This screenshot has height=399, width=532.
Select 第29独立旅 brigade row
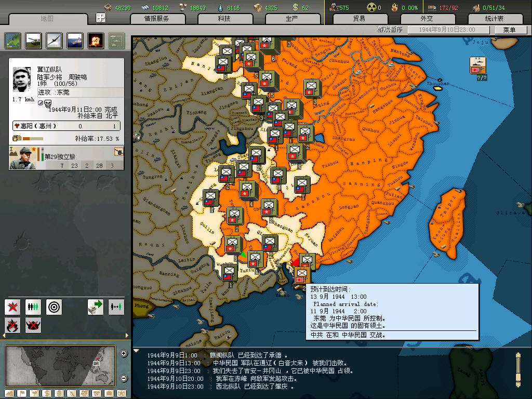tap(66, 158)
